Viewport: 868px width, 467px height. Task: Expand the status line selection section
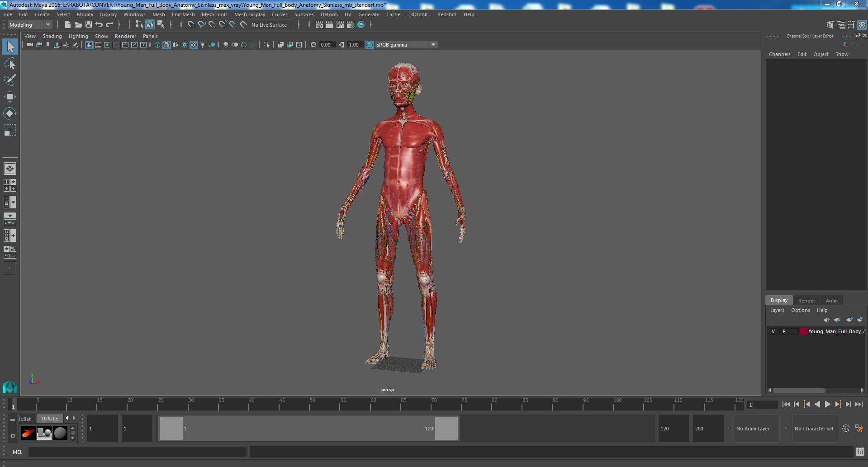point(171,25)
